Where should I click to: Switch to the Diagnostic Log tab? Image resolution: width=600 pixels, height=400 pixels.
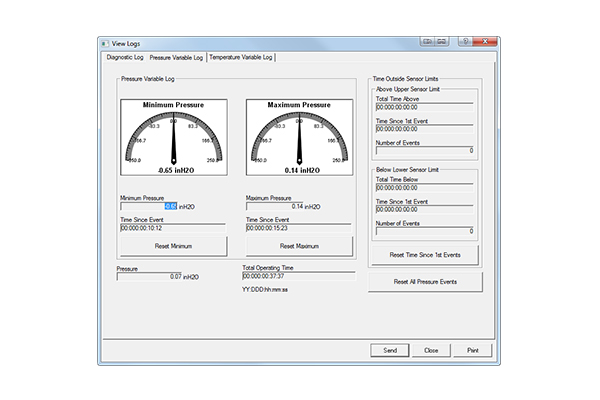(x=125, y=57)
